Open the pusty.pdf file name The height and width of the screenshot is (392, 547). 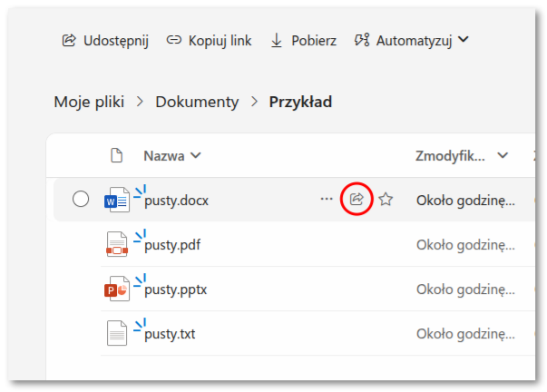click(x=172, y=245)
